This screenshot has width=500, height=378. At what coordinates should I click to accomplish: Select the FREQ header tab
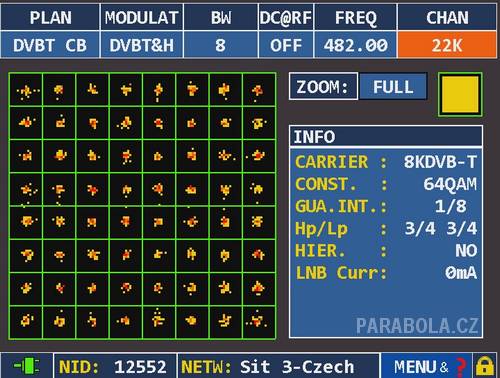[355, 17]
